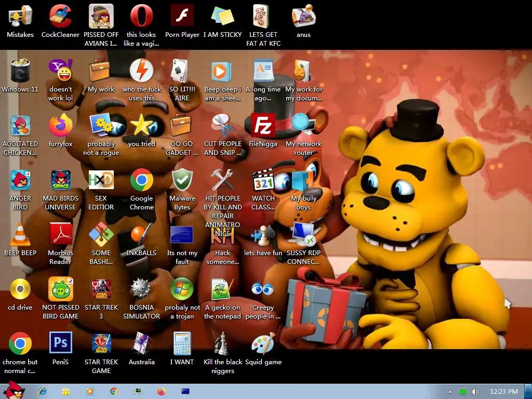Open the you tried star icon
This screenshot has height=399, width=532.
pos(141,125)
